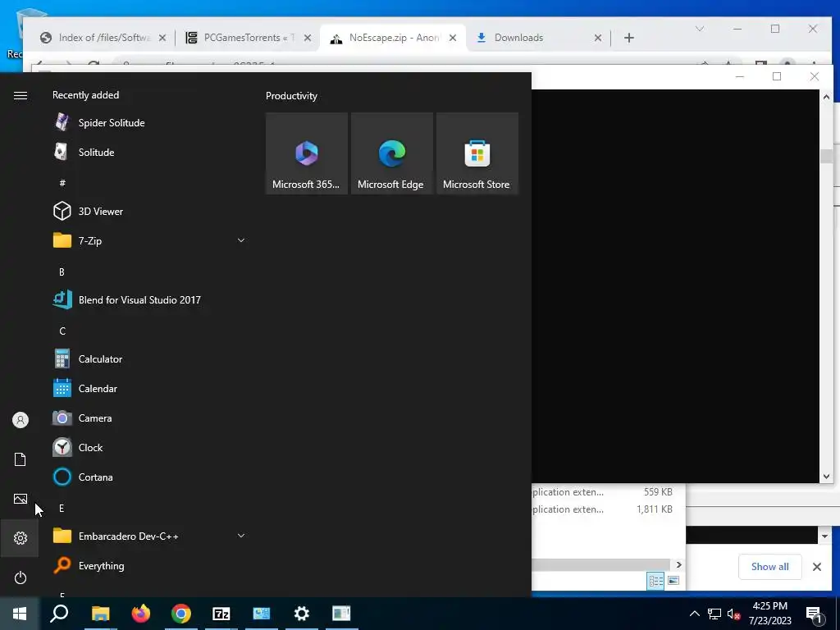The image size is (840, 630).
Task: Jump to the # letter header
Action: (x=62, y=183)
